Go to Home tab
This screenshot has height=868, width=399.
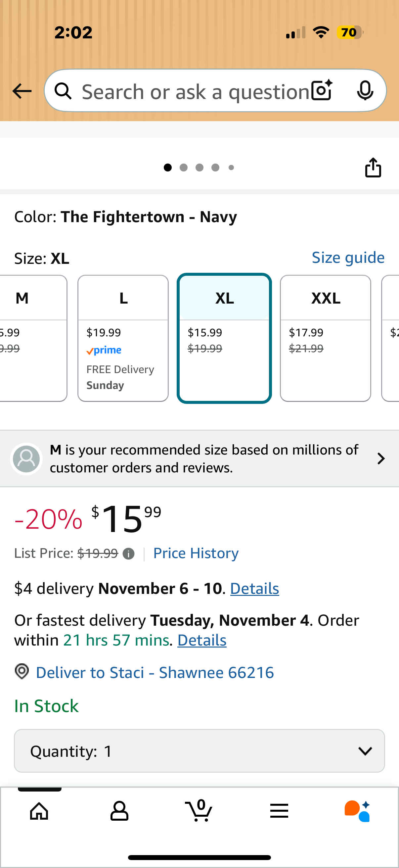pyautogui.click(x=39, y=811)
